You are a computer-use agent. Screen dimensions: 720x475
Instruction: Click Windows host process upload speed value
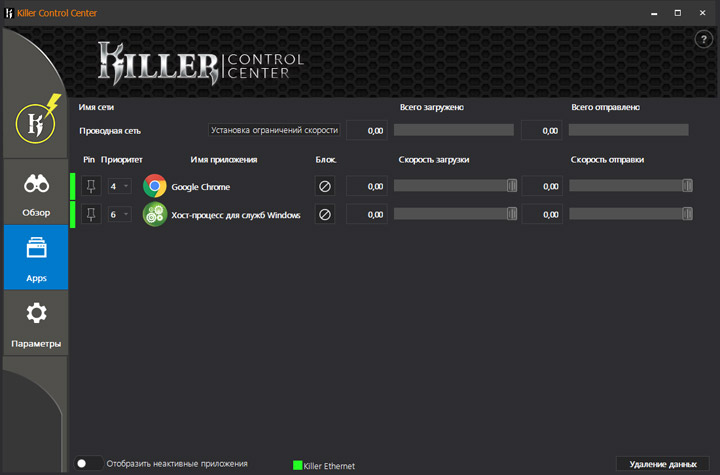542,214
